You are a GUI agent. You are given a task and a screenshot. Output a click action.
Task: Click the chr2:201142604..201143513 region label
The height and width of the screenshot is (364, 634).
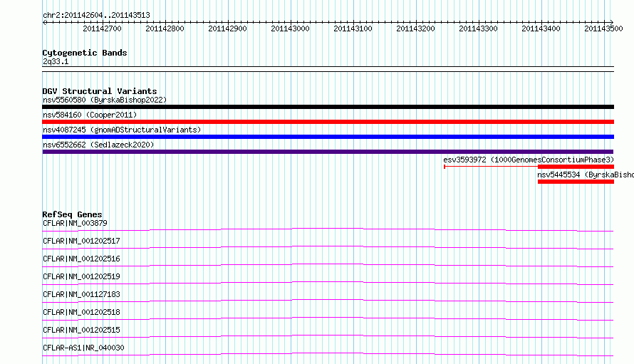tap(96, 15)
